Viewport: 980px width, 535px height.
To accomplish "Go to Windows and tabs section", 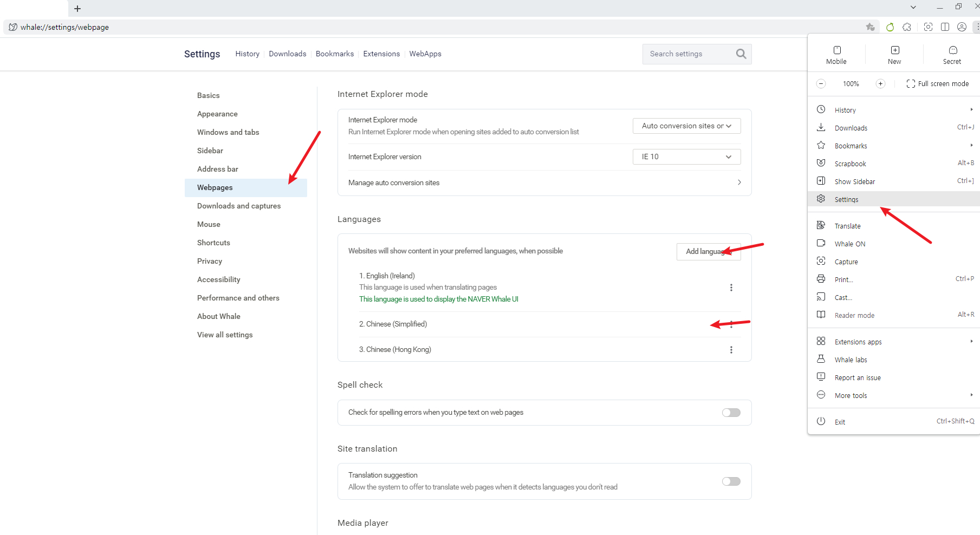I will click(228, 132).
